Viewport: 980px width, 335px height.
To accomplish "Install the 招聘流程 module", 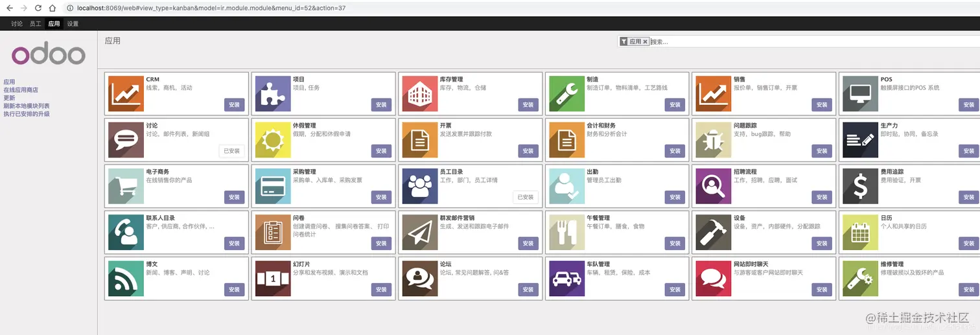I will click(822, 197).
